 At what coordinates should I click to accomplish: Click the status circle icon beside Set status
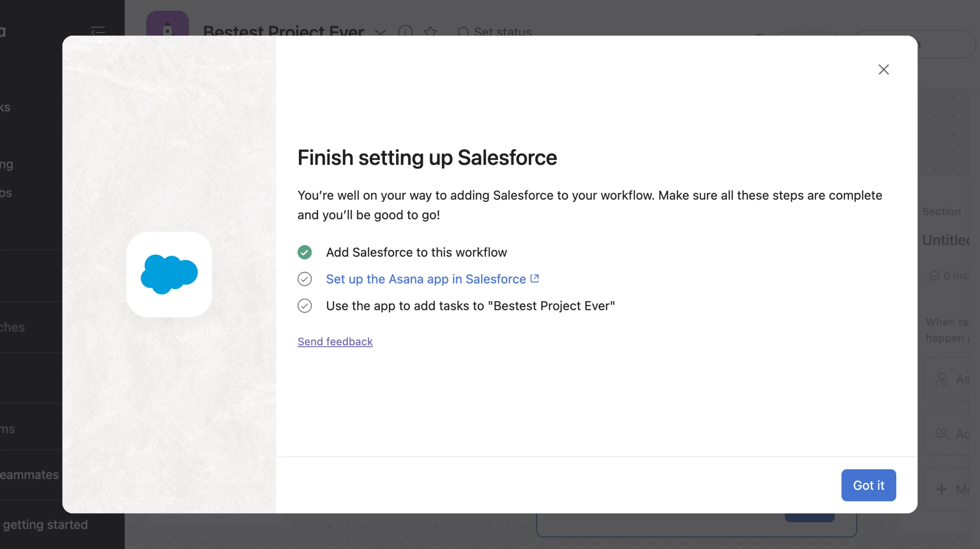pos(463,32)
